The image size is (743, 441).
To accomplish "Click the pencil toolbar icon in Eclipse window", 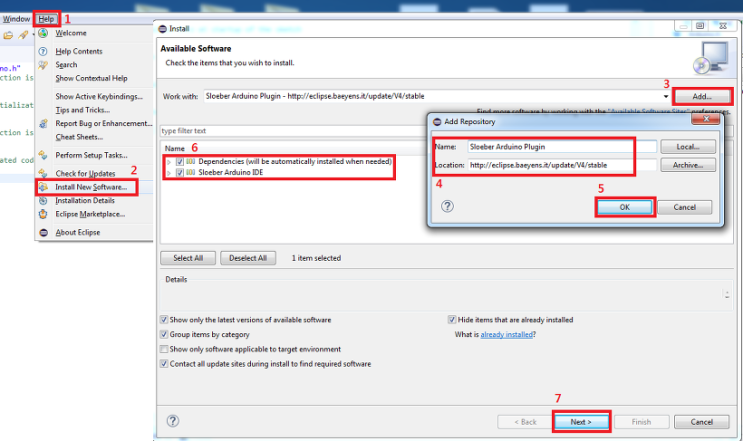I will [x=23, y=36].
